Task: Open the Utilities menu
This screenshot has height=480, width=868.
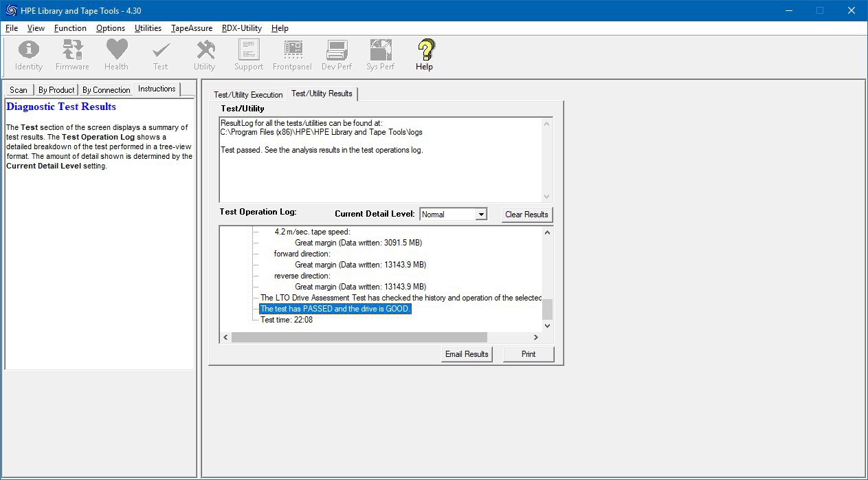Action: point(148,28)
